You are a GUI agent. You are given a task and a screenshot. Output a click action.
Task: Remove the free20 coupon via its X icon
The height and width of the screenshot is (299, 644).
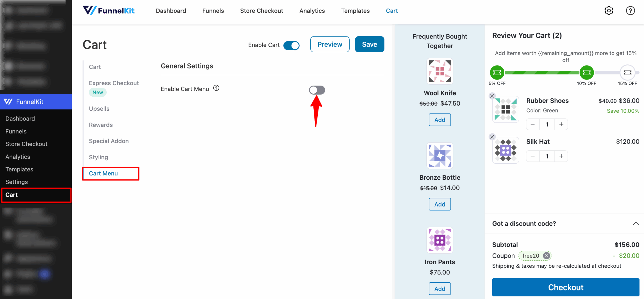[x=546, y=255]
